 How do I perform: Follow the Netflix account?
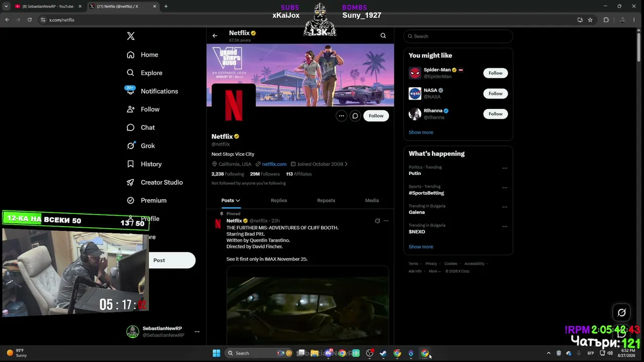(x=376, y=116)
